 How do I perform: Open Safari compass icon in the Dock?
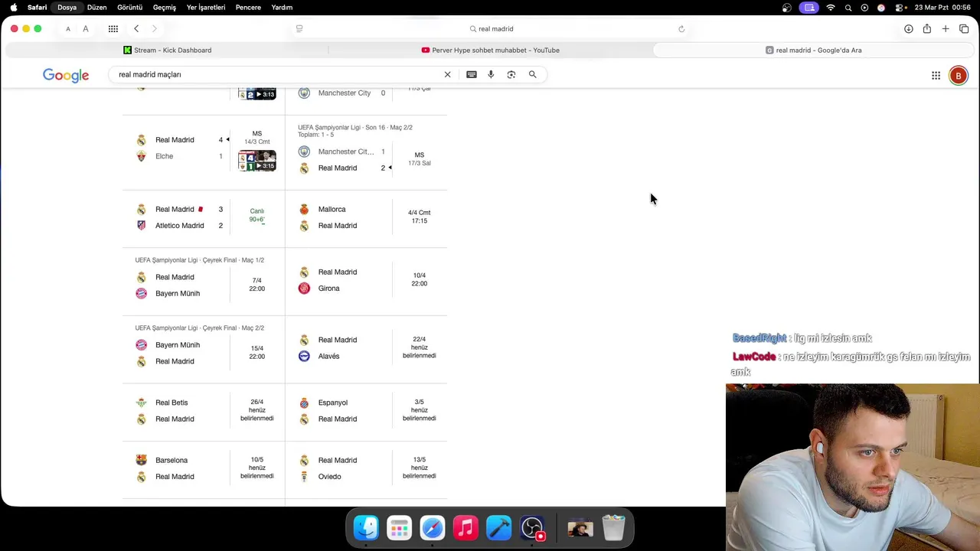point(433,528)
